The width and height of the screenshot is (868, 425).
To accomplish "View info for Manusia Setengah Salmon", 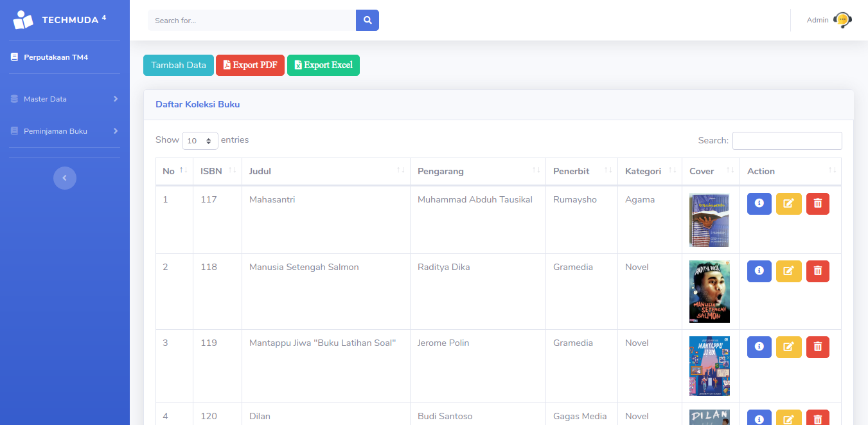I will [x=759, y=271].
